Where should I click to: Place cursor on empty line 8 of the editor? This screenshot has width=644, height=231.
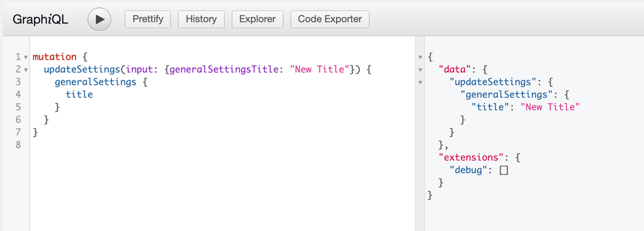222,144
